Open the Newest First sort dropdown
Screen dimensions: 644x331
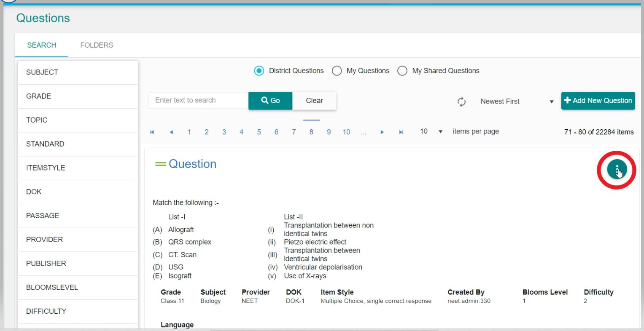(x=517, y=101)
